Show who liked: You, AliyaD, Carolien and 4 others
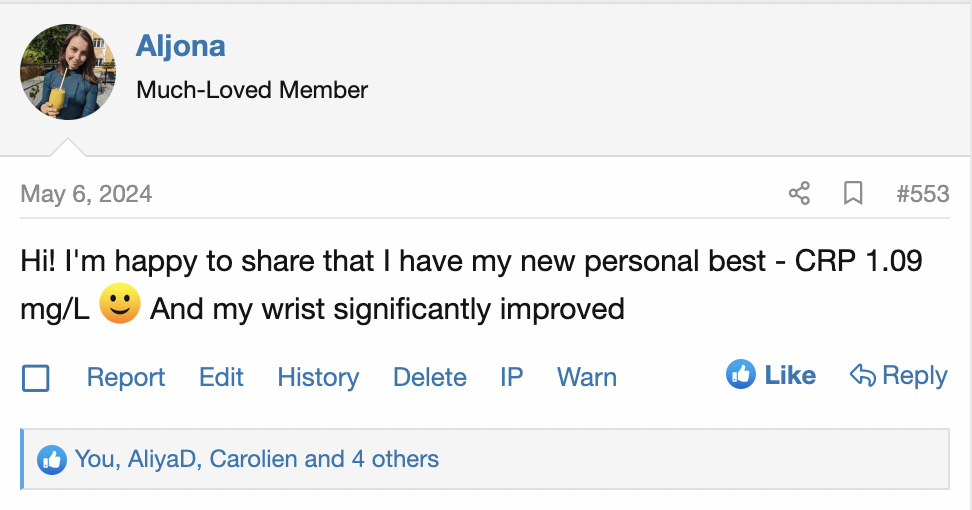 coord(257,459)
